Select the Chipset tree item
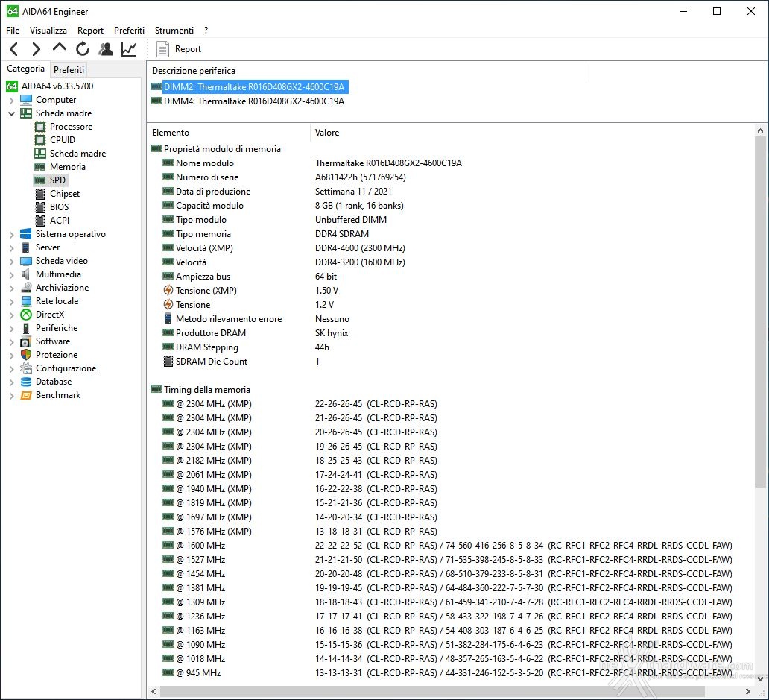Viewport: 769px width, 700px height. pos(65,194)
